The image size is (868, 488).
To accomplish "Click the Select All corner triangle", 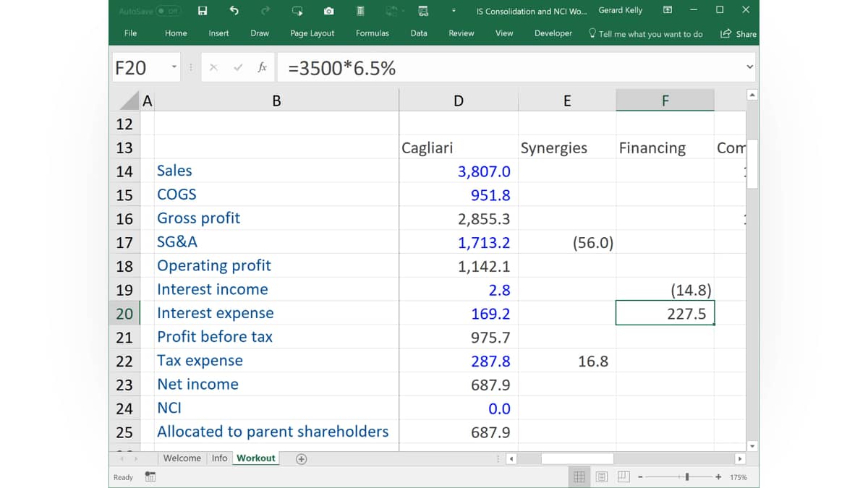I will click(x=129, y=100).
